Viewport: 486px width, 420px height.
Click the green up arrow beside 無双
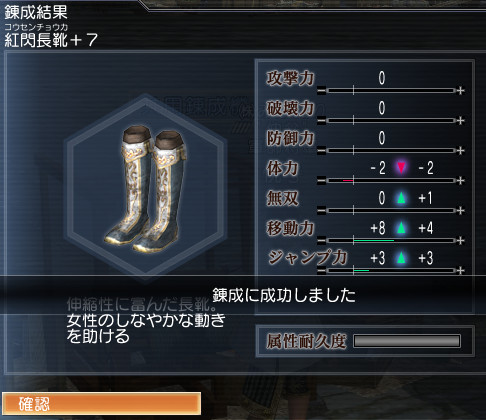(401, 198)
